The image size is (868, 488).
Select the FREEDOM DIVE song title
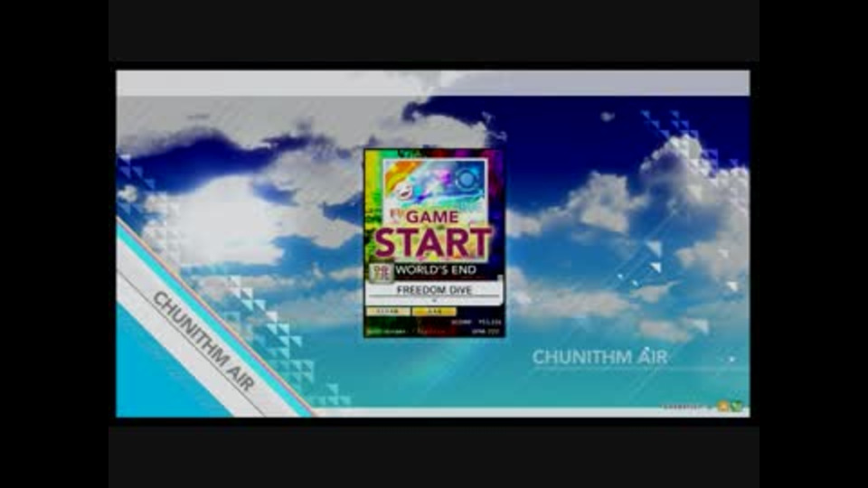tap(434, 290)
